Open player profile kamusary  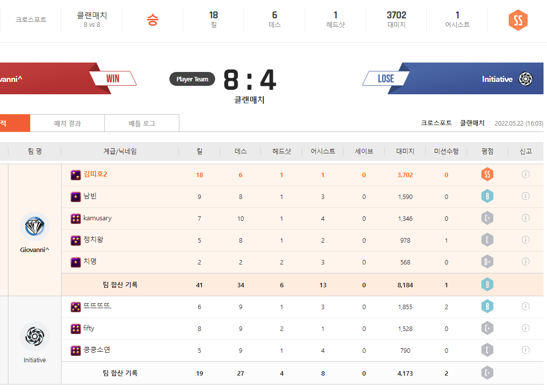[x=97, y=218]
